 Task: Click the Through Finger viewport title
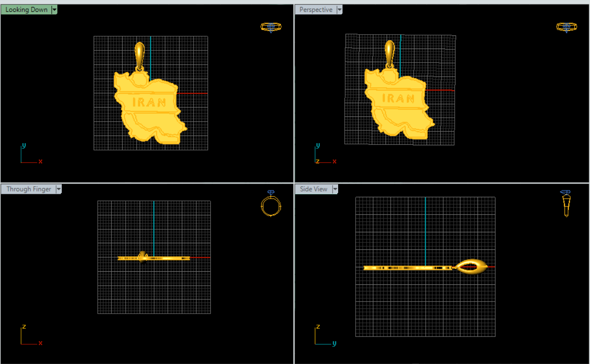(x=28, y=189)
